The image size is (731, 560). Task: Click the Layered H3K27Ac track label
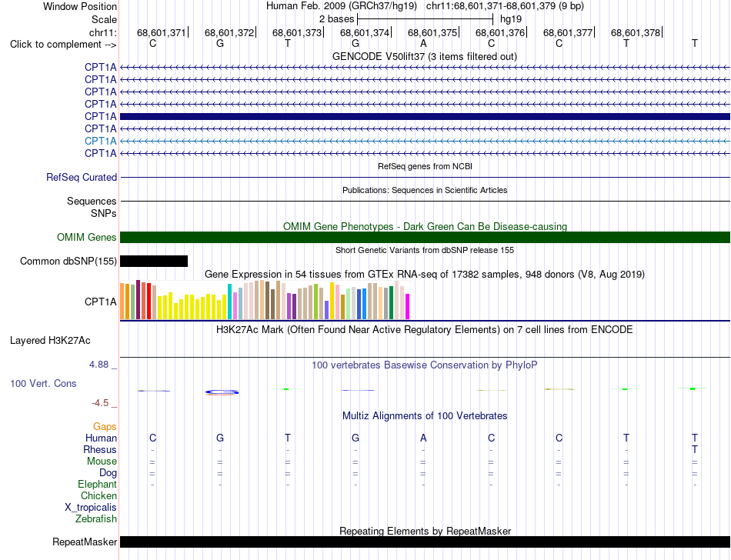tap(50, 341)
